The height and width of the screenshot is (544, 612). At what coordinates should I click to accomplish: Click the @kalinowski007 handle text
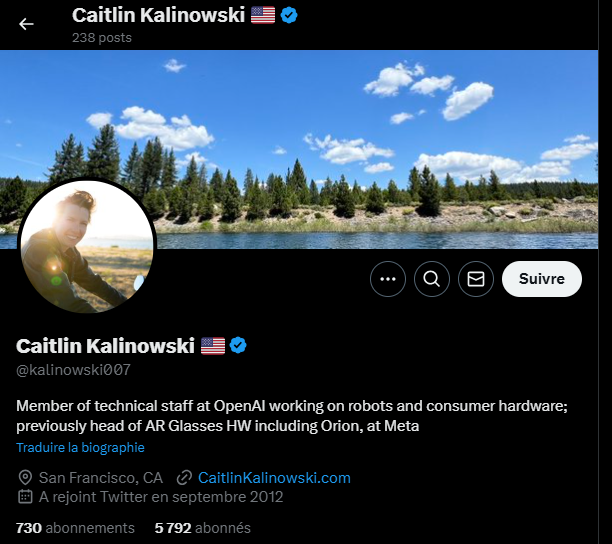pyautogui.click(x=73, y=370)
